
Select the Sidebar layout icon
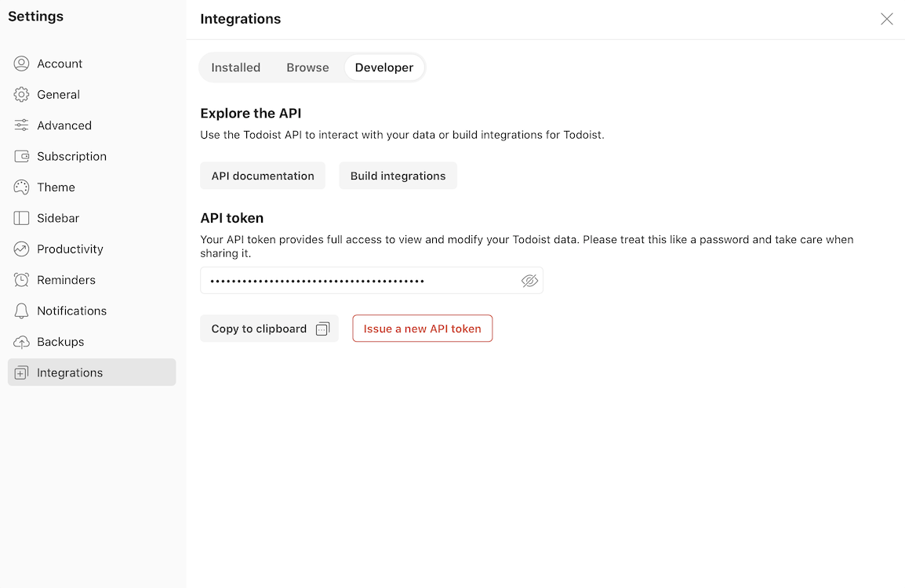[x=21, y=218]
